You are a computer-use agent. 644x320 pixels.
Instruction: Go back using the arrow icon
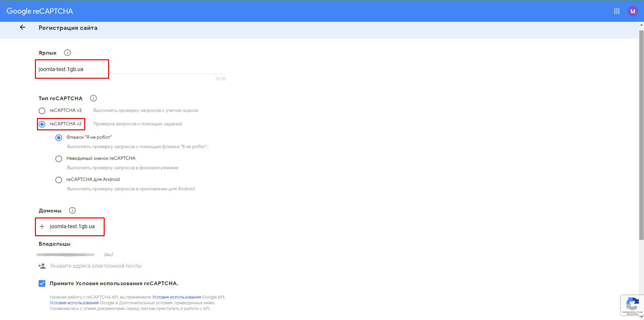point(22,27)
